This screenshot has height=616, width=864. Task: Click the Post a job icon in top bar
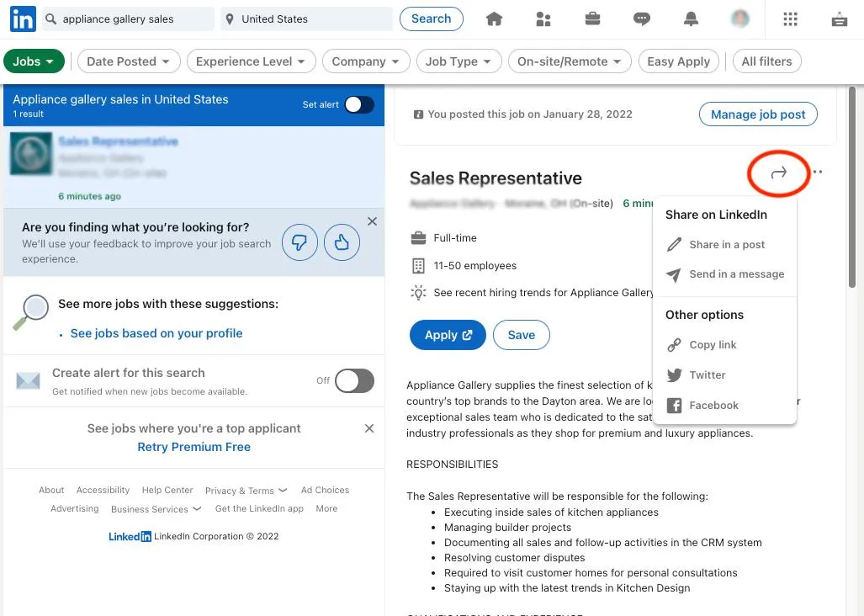[x=840, y=20]
